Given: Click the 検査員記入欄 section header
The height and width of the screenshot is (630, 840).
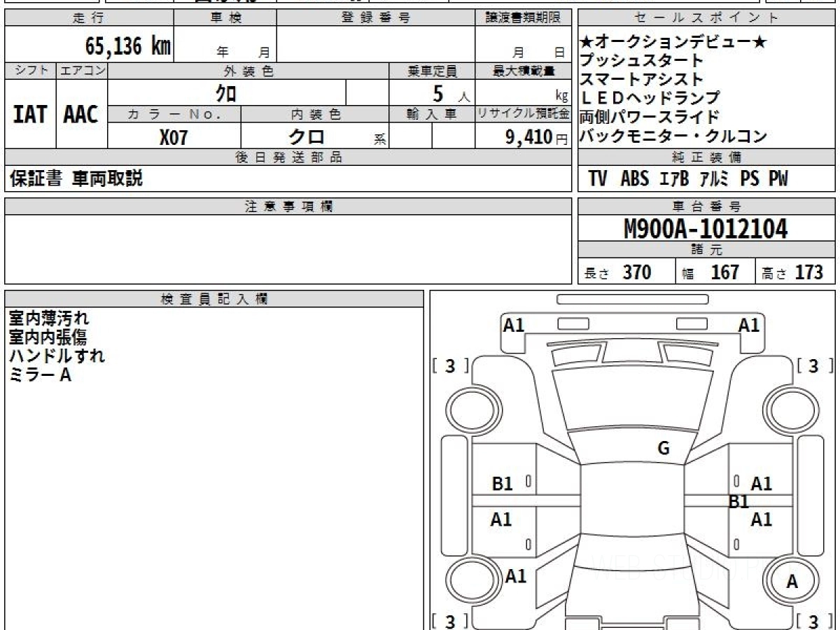Looking at the screenshot, I should 213,299.
